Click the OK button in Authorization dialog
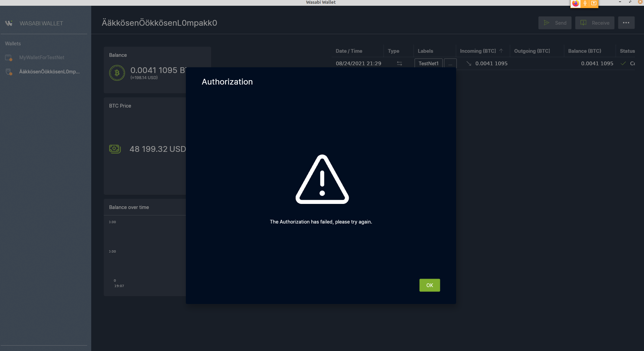 point(429,285)
